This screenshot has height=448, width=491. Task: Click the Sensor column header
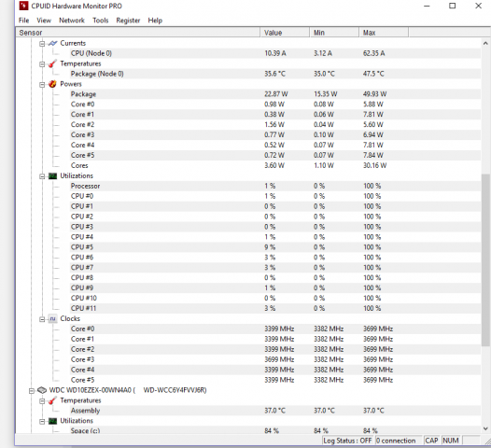(138, 33)
